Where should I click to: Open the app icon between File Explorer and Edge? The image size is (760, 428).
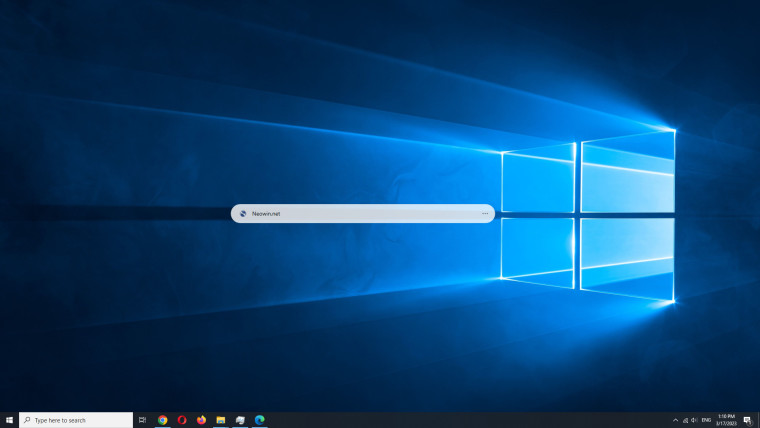(240, 420)
